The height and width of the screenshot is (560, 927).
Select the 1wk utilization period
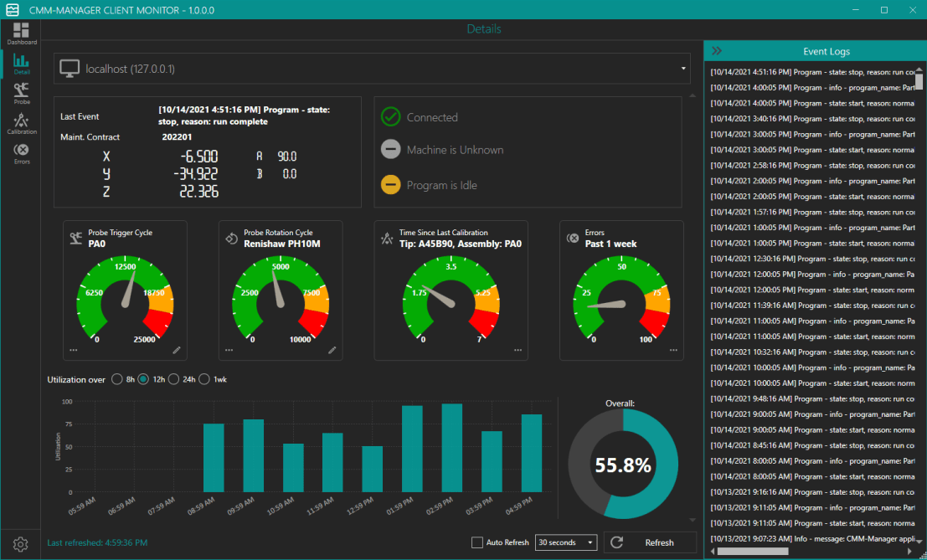click(203, 378)
